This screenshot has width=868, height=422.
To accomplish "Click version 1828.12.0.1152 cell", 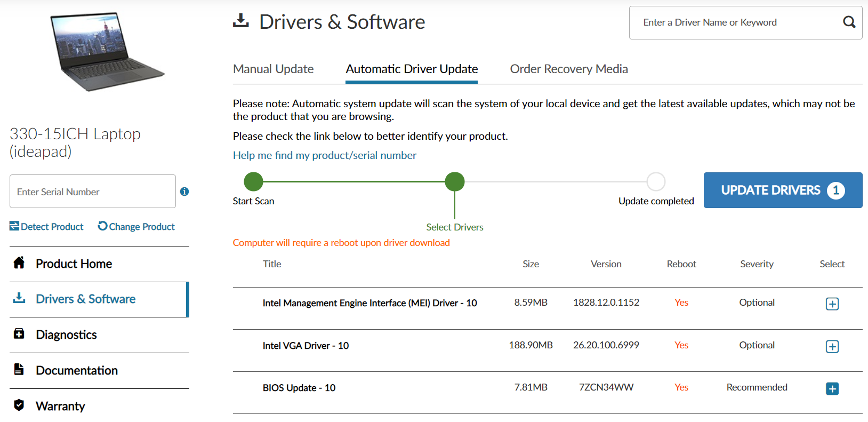I will pyautogui.click(x=606, y=302).
